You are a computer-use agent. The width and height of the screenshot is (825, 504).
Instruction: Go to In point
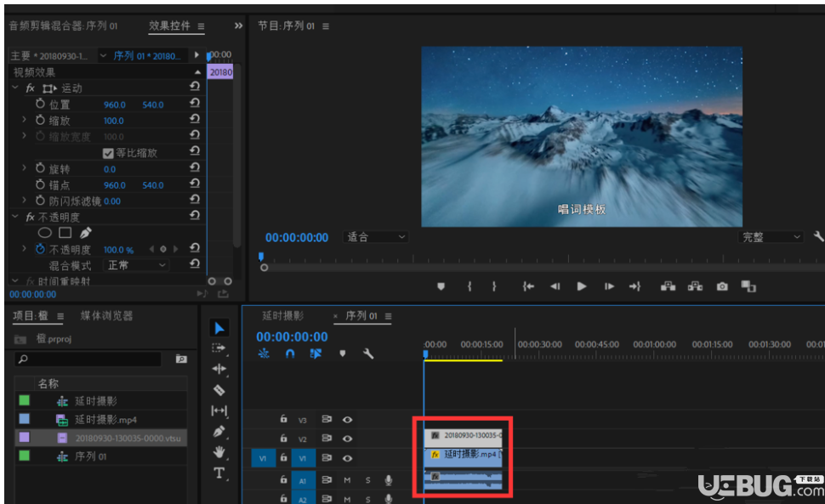pos(528,286)
